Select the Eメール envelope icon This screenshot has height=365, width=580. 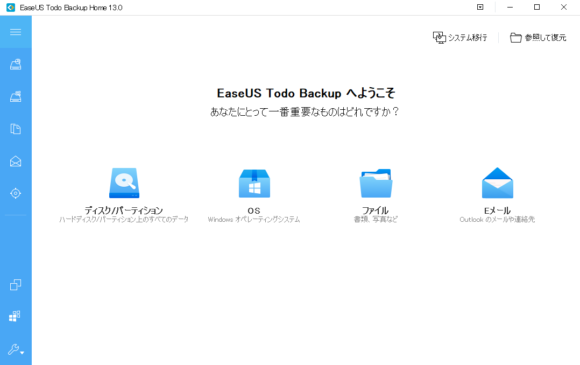498,183
